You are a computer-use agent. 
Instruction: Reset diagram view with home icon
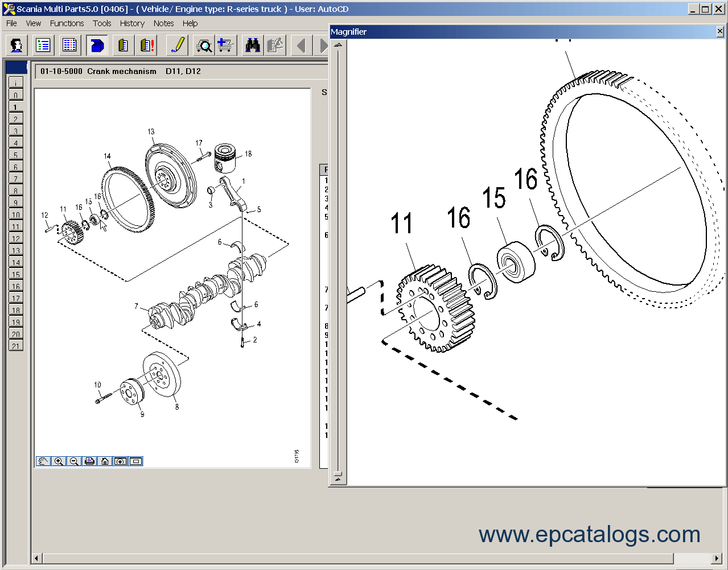105,461
